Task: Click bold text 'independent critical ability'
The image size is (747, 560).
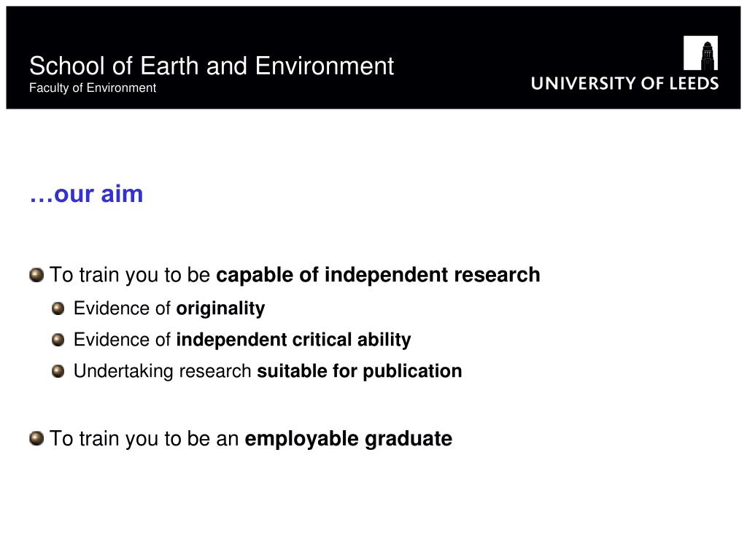Action: pyautogui.click(x=293, y=340)
